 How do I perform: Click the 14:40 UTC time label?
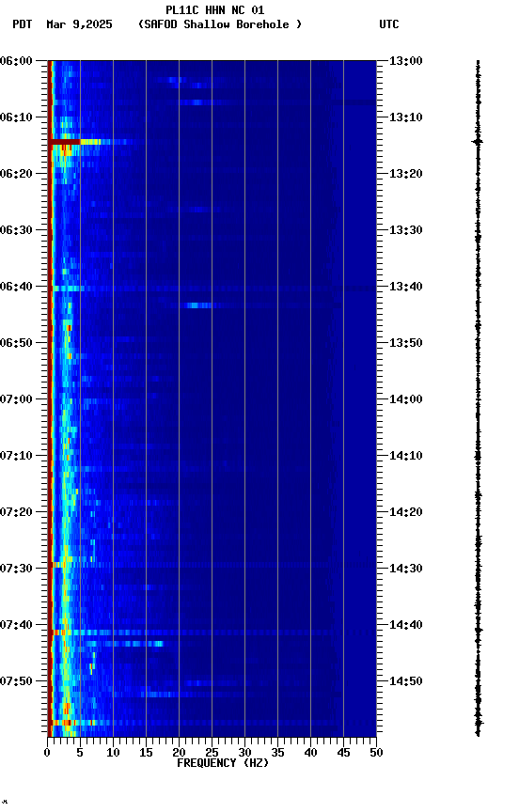click(406, 625)
